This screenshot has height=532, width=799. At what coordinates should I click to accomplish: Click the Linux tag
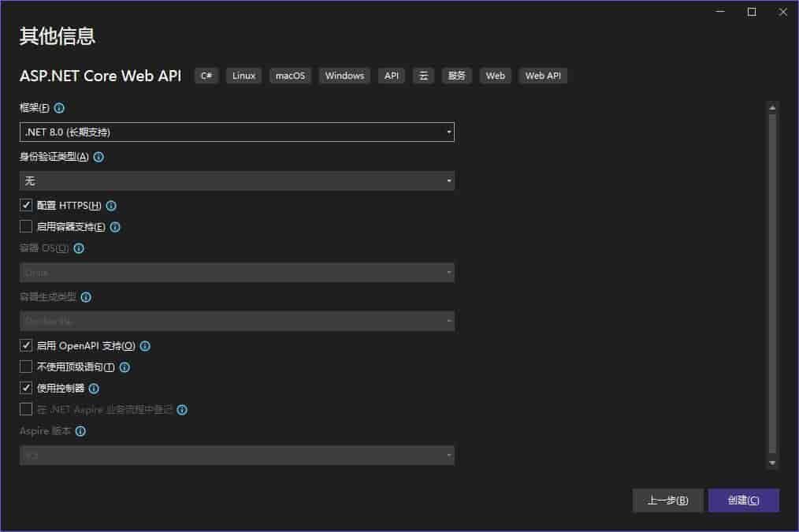pyautogui.click(x=243, y=76)
